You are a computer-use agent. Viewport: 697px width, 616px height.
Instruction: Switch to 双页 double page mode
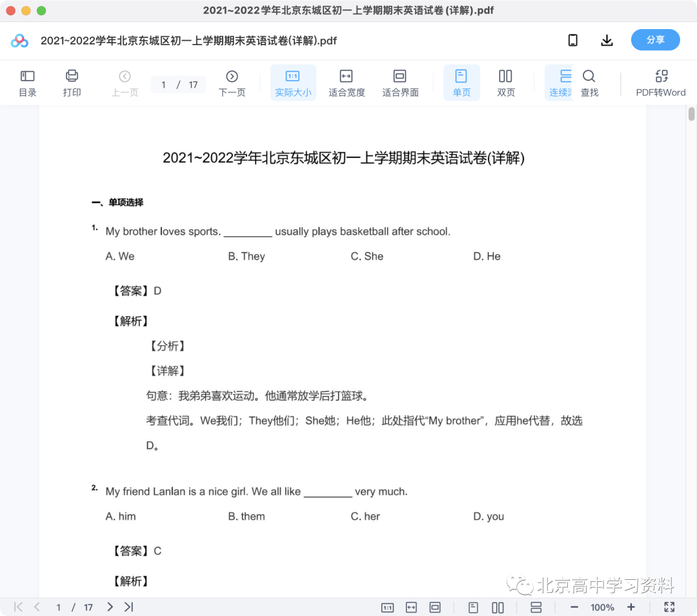506,83
